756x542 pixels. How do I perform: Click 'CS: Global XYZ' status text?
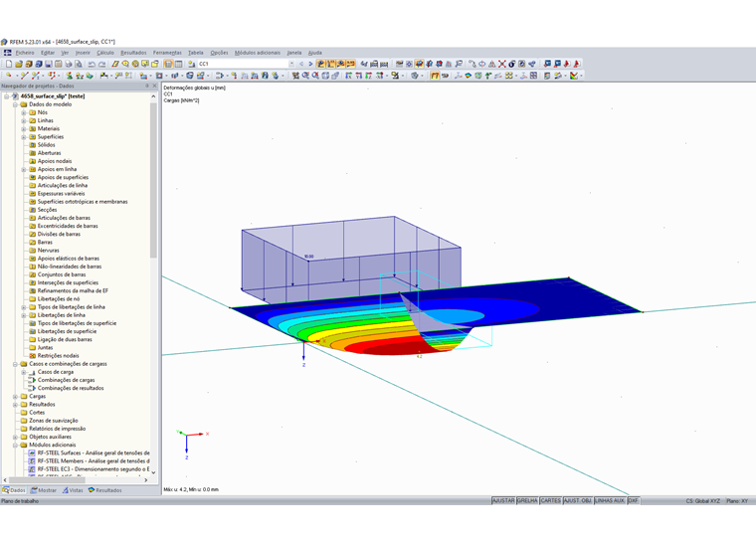pos(702,501)
